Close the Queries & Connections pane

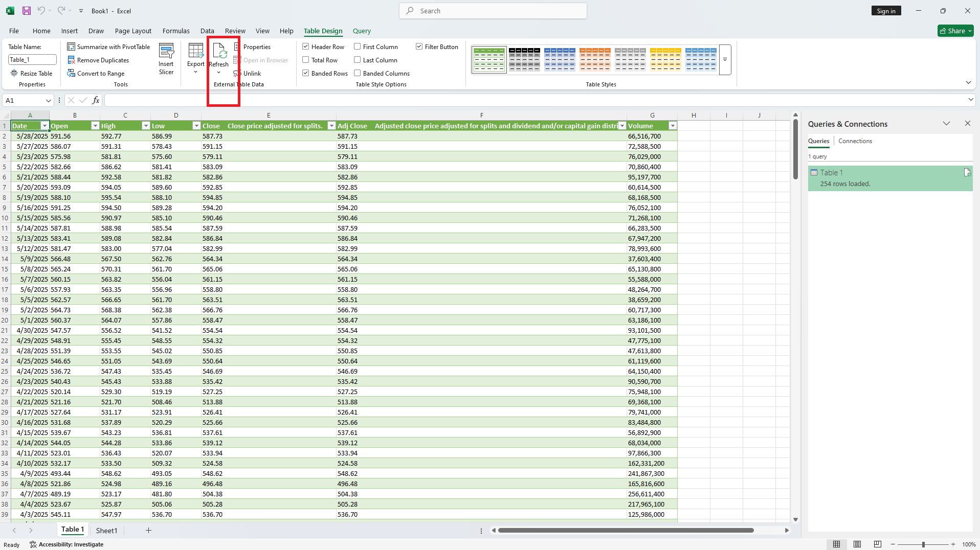968,123
